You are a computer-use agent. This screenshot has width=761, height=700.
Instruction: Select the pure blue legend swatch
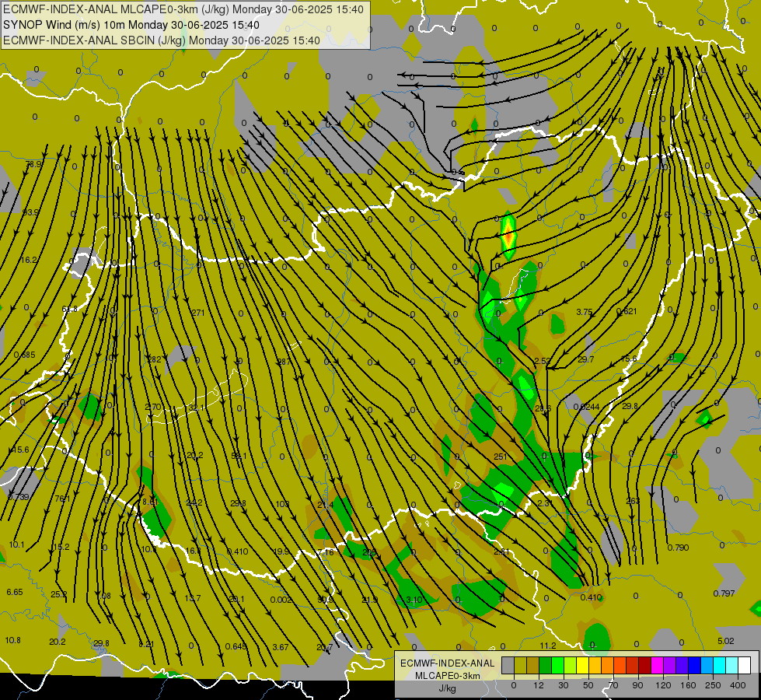695,666
